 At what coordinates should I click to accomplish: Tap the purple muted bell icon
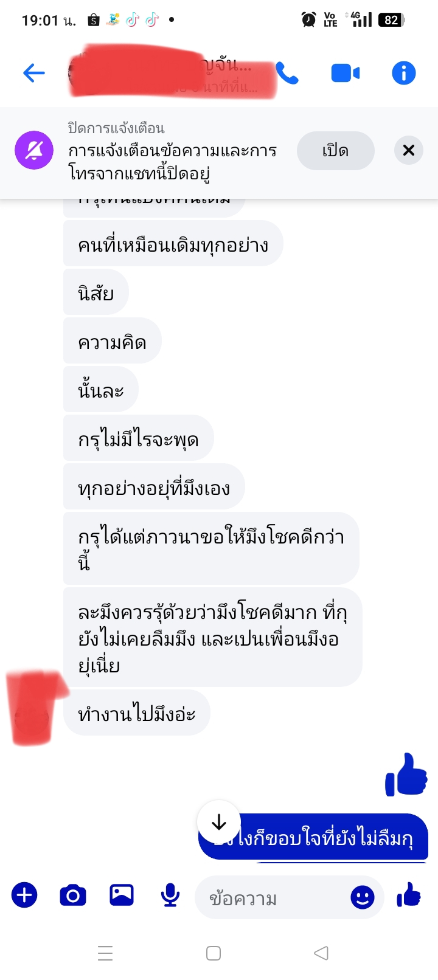coord(34,150)
